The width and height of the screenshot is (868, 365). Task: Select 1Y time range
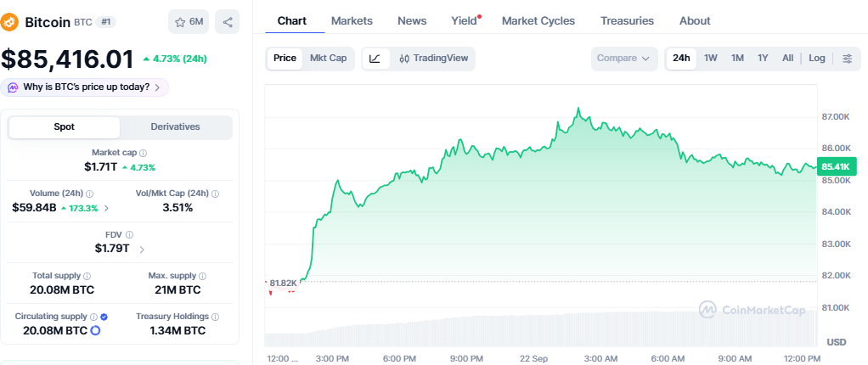coord(763,59)
